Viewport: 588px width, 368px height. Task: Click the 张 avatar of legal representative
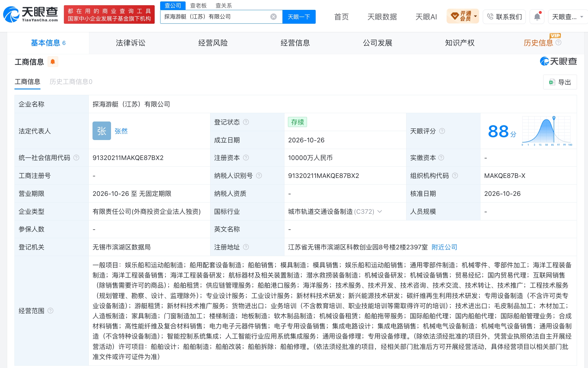coord(102,131)
